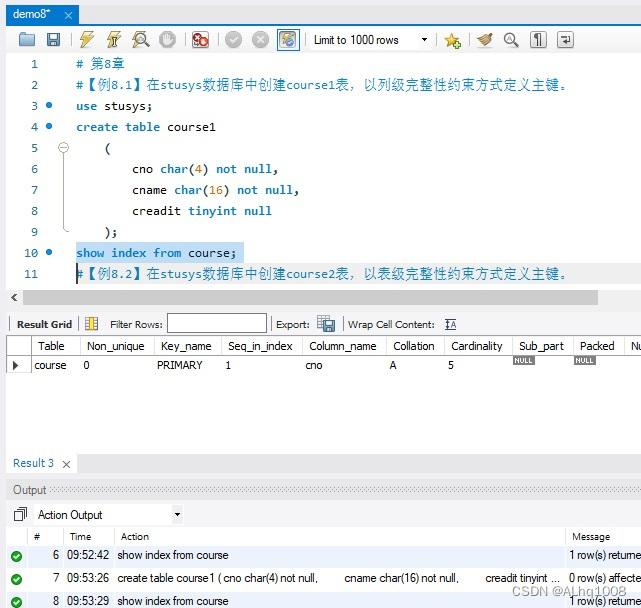Place cursor on 'show index from course;' line

(x=156, y=253)
